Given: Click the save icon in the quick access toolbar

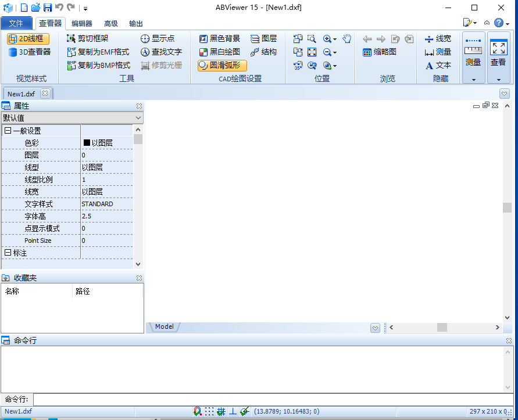Looking at the screenshot, I should point(48,8).
